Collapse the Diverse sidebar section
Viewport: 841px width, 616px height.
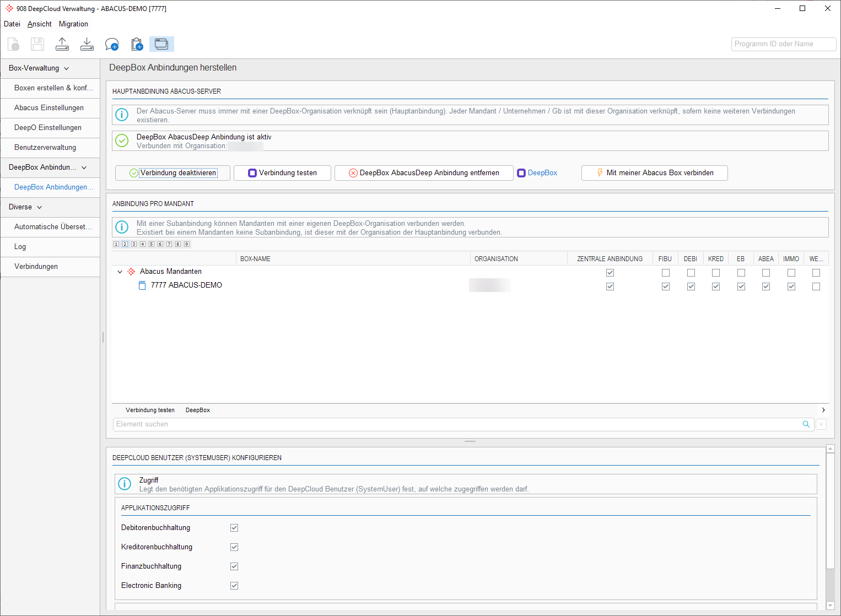click(x=40, y=207)
